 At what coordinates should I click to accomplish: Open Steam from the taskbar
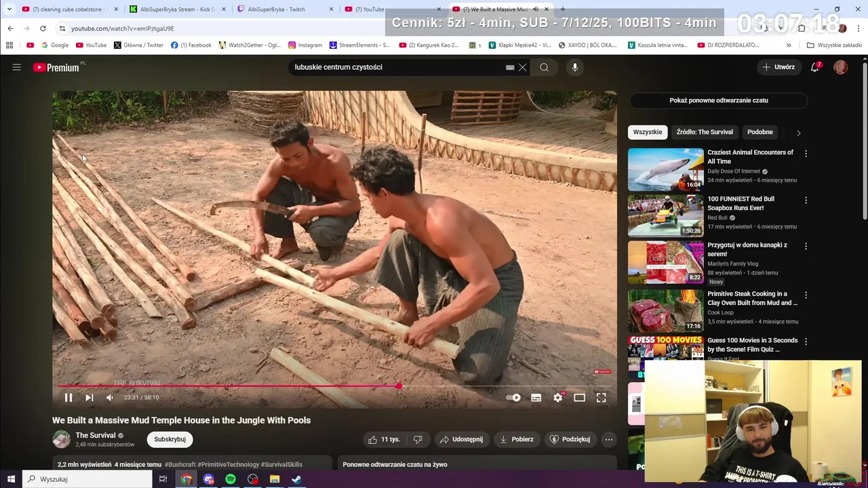coord(296,479)
